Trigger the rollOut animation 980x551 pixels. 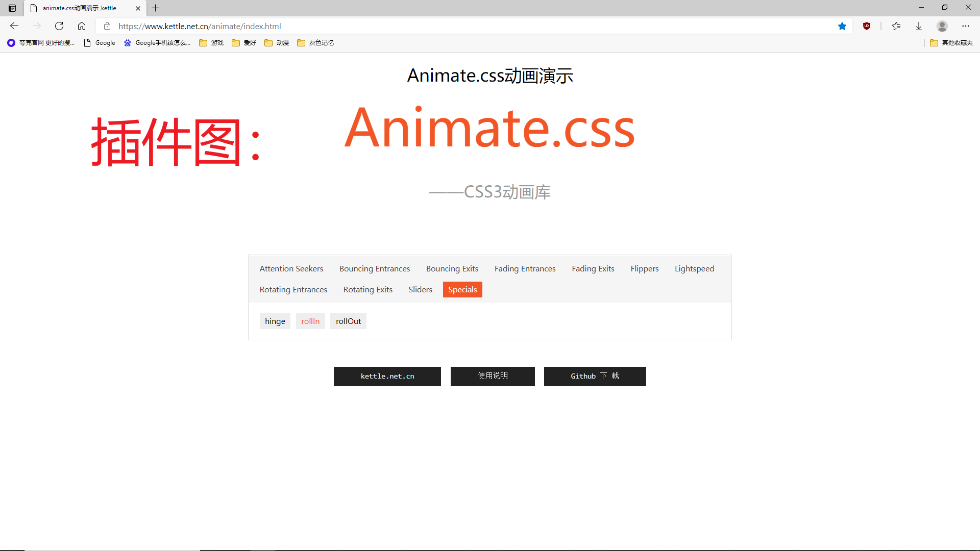(x=348, y=321)
